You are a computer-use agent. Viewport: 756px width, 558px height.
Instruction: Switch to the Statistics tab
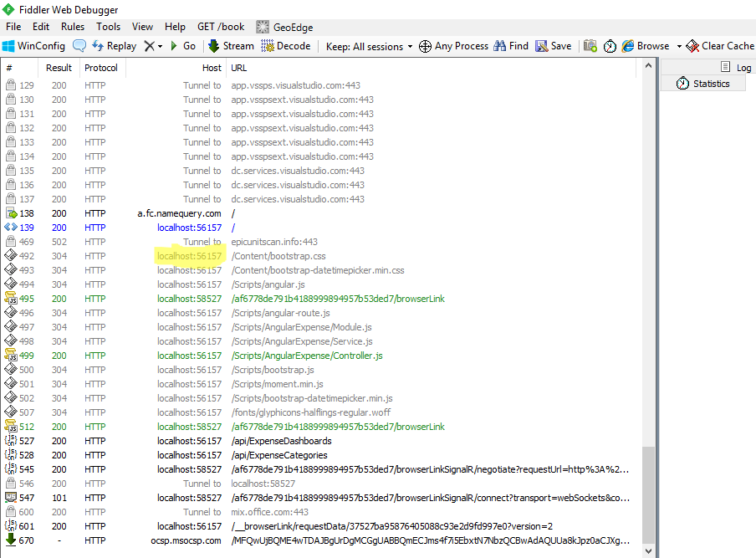(x=703, y=84)
